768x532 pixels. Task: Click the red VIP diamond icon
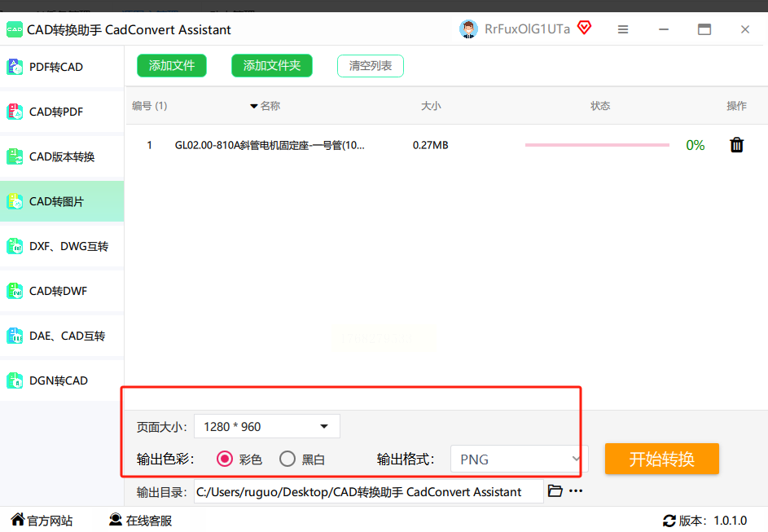pyautogui.click(x=584, y=28)
